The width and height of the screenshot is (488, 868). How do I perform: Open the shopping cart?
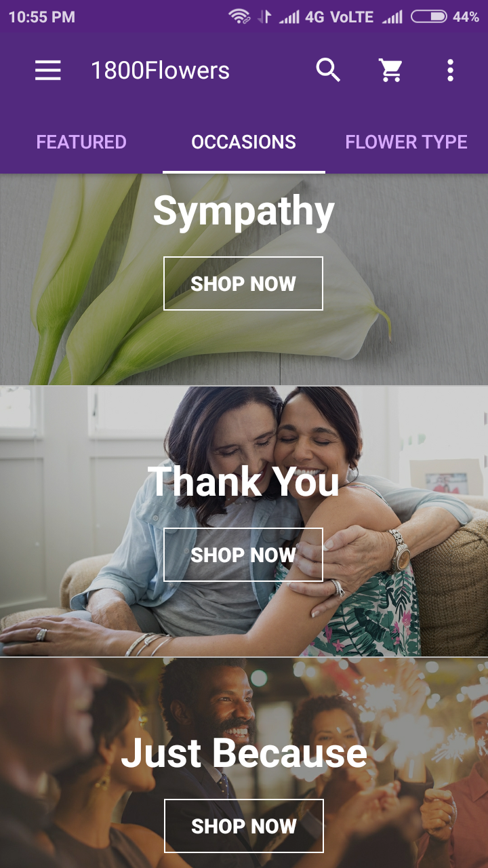pyautogui.click(x=391, y=71)
